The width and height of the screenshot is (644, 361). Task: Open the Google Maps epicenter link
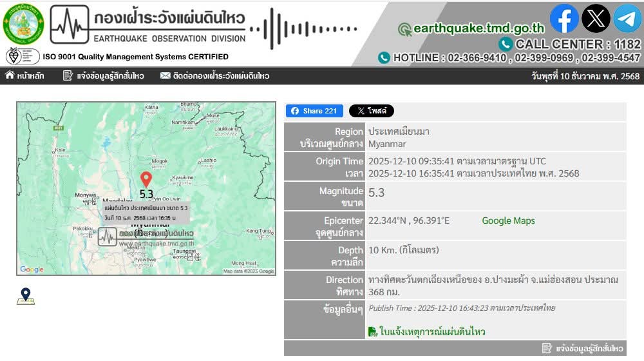click(508, 220)
